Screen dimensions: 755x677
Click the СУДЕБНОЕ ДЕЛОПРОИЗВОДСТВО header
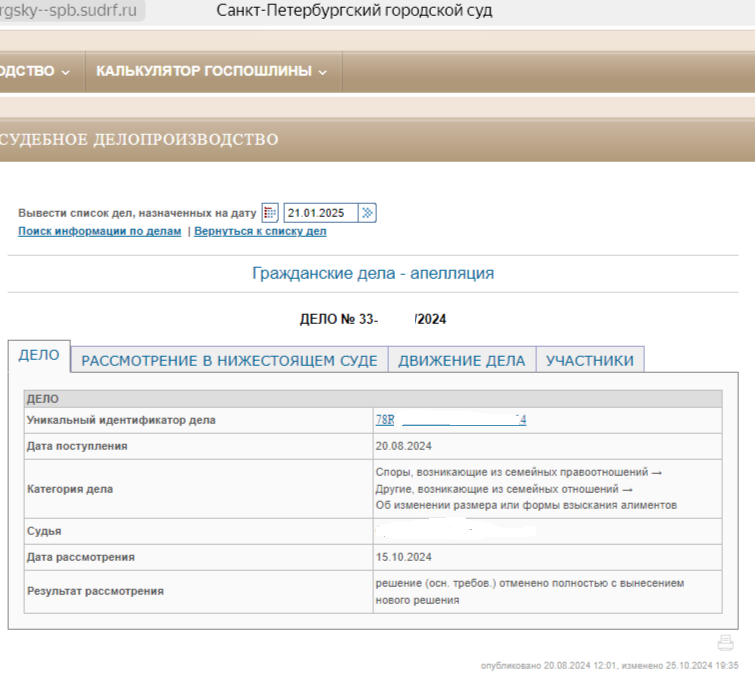click(x=139, y=140)
